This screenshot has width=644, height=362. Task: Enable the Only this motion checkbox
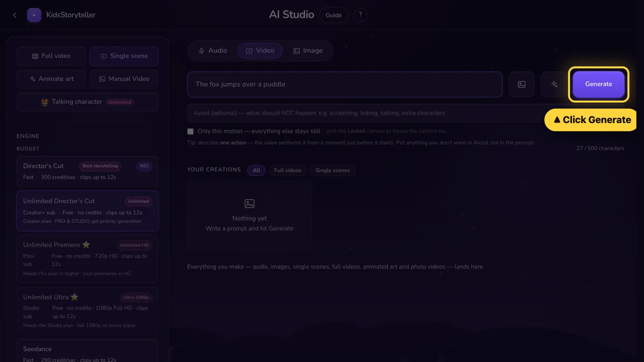pos(190,131)
